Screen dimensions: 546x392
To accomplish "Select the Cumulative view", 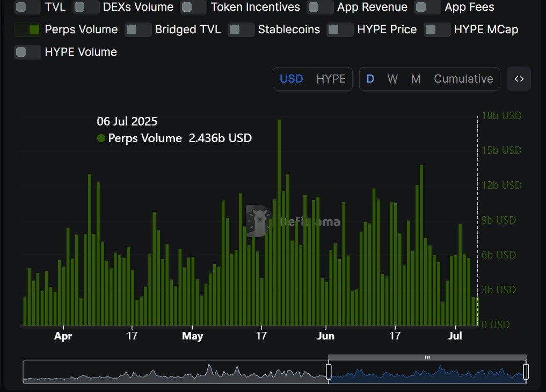I will [463, 79].
